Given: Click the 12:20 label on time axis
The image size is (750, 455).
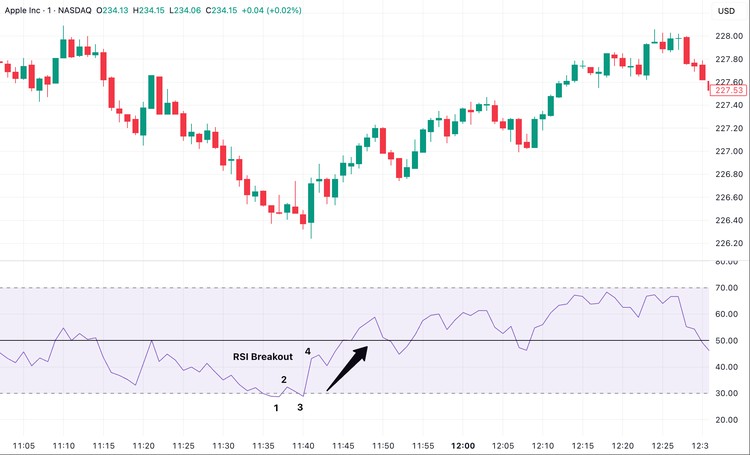Looking at the screenshot, I should click(622, 444).
